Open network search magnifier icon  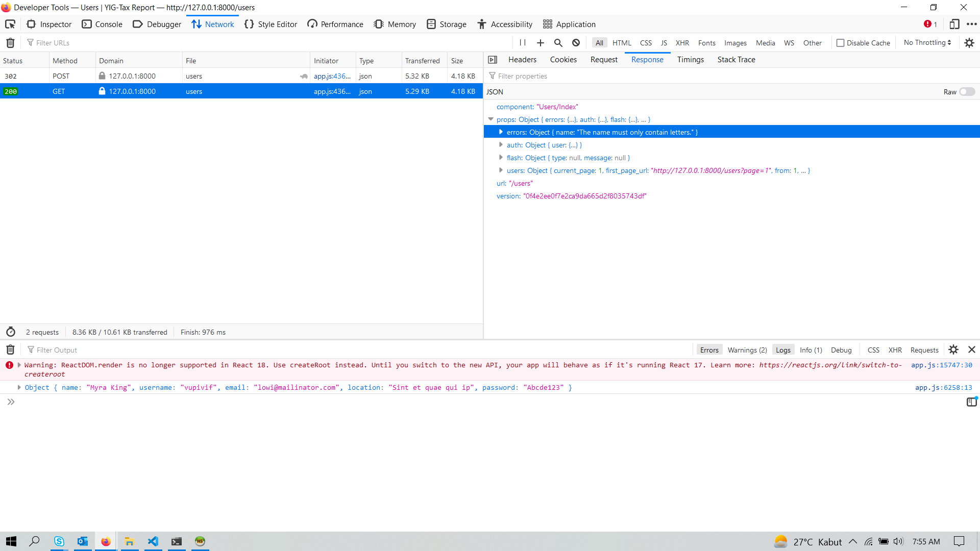coord(558,43)
